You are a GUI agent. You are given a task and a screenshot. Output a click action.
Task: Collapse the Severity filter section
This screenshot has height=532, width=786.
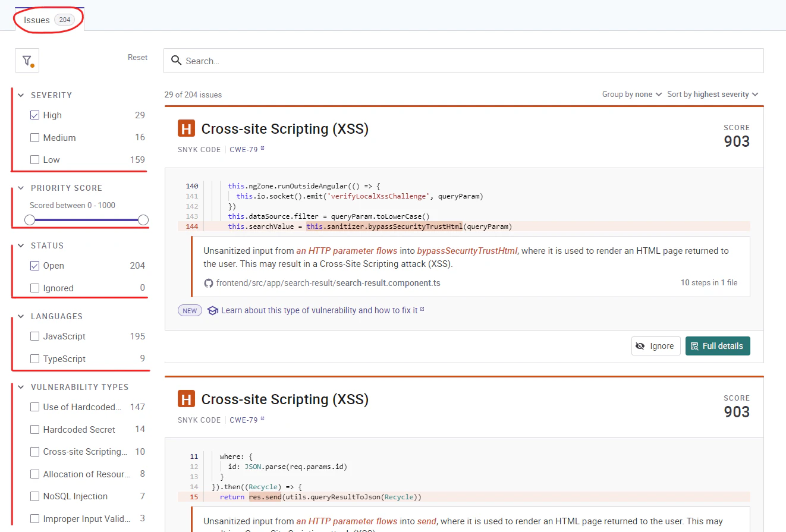tap(21, 95)
